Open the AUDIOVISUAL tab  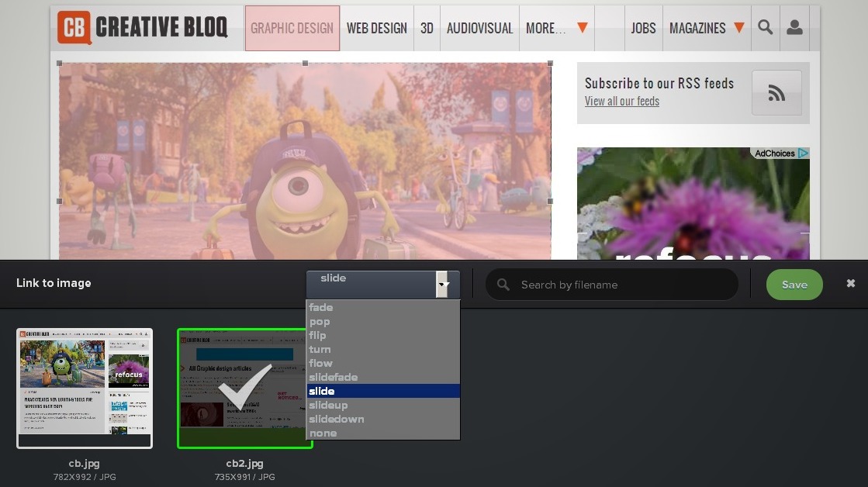(479, 28)
